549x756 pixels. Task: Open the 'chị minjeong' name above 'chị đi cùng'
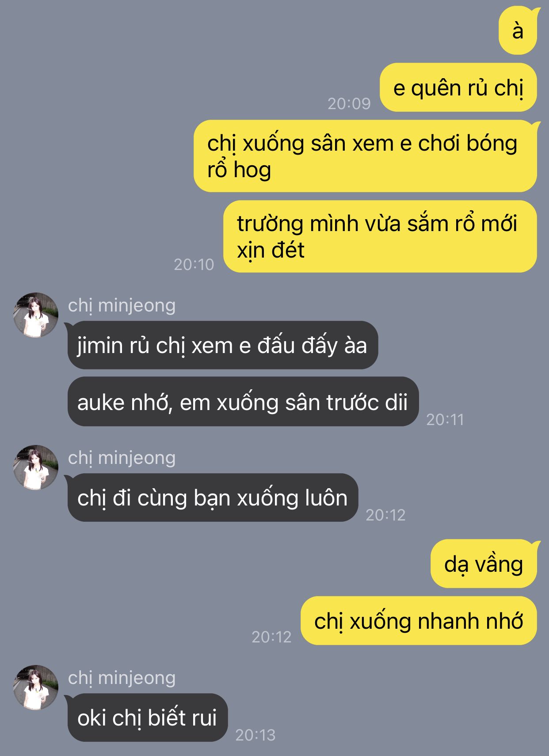coord(122,458)
